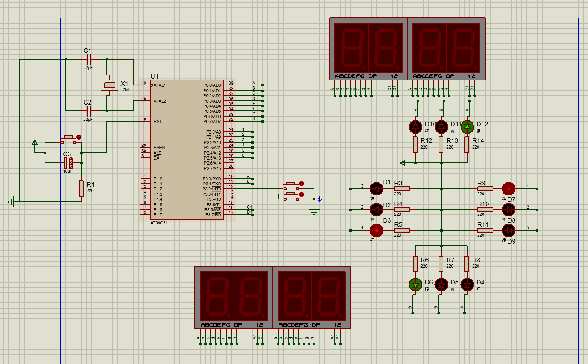Image resolution: width=588 pixels, height=364 pixels.
Task: Select the bottom-right two-digit seven-segment display
Action: 311,298
